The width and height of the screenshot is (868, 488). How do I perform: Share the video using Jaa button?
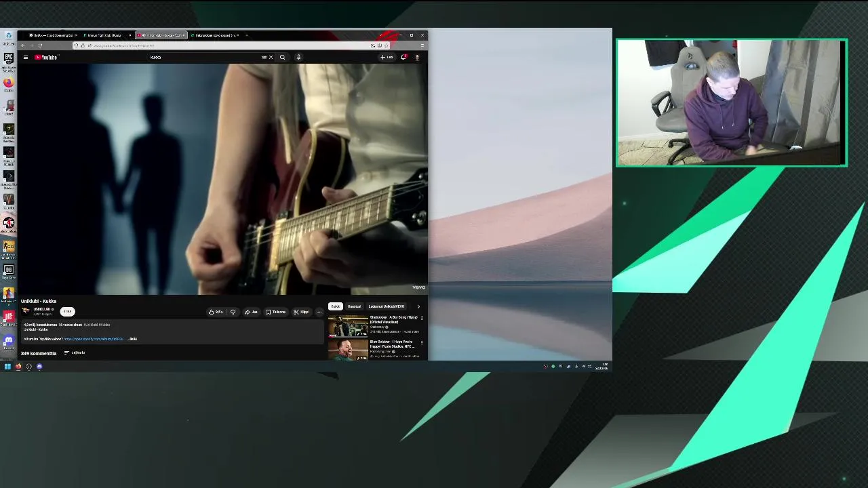(x=252, y=312)
